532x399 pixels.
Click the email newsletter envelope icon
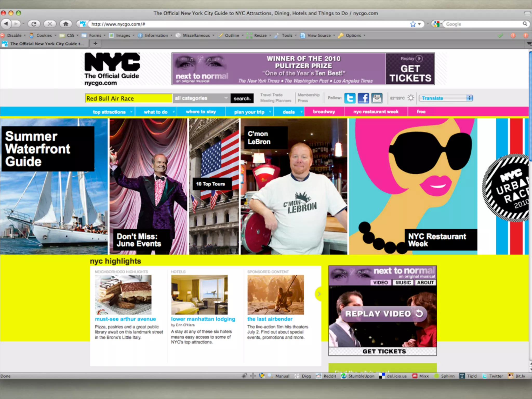(x=377, y=98)
